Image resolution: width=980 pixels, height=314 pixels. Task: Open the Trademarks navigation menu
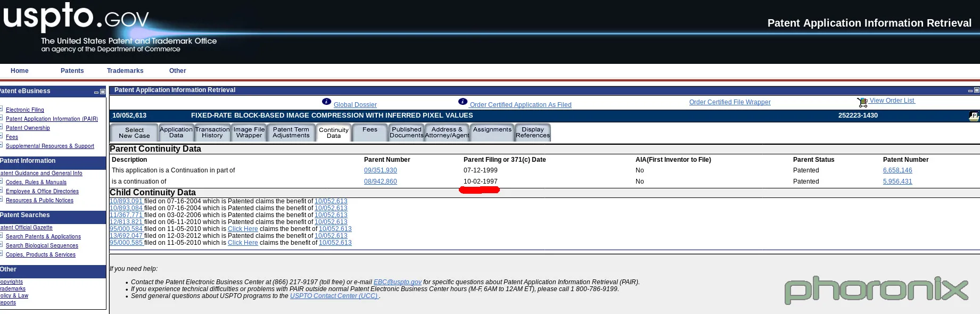(125, 71)
